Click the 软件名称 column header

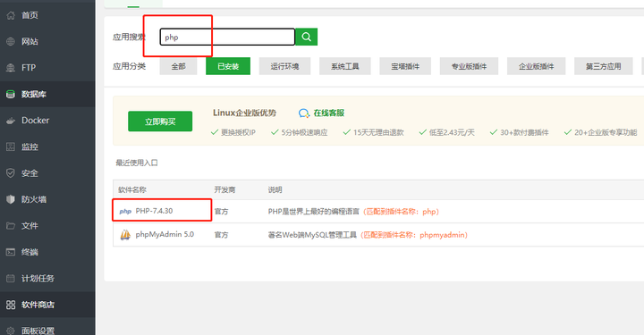(x=132, y=190)
